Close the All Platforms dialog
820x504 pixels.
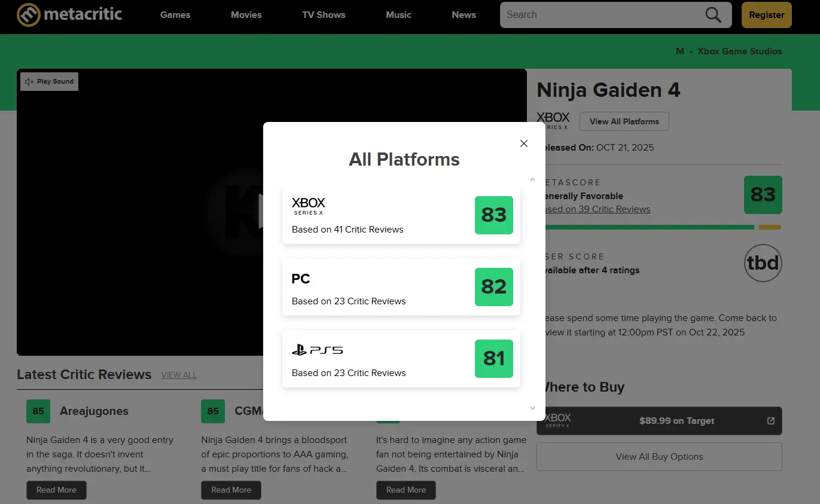(524, 143)
